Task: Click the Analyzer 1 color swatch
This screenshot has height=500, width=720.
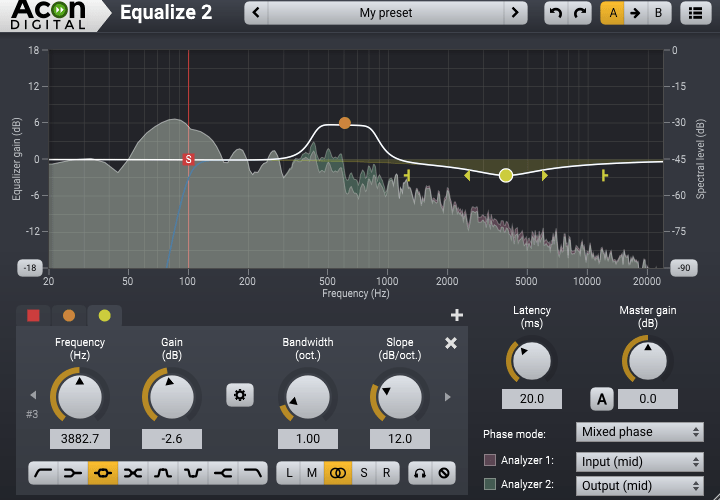Action: 490,460
